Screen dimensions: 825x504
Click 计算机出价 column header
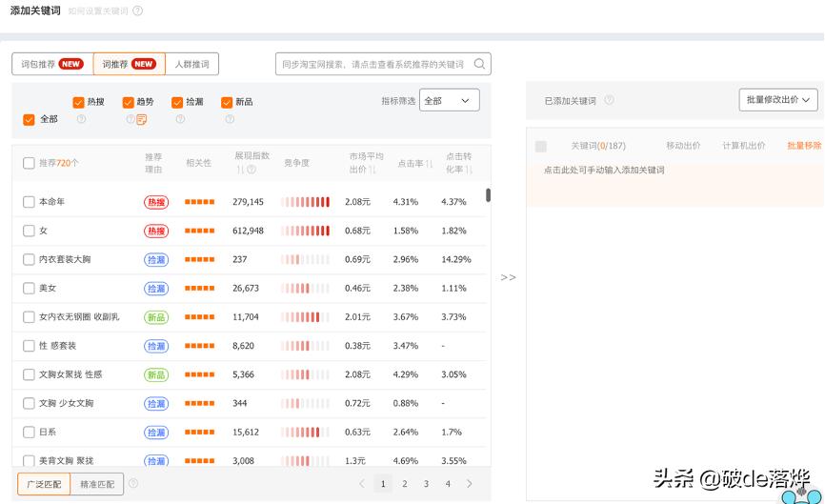[x=743, y=146]
